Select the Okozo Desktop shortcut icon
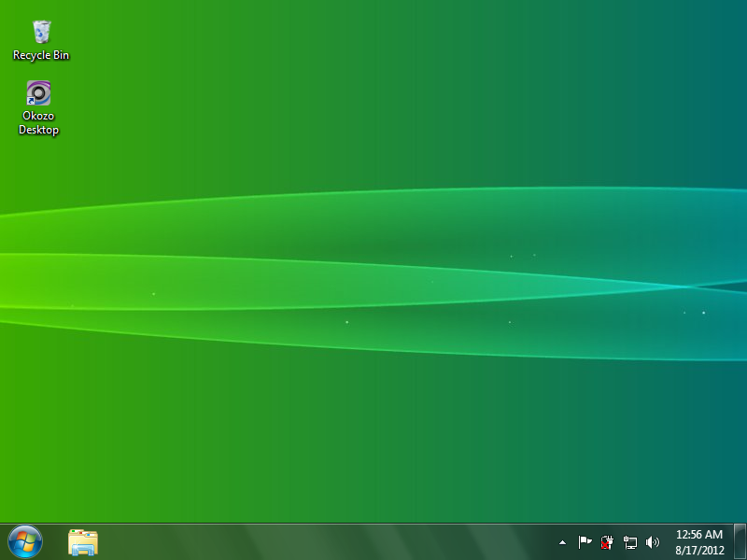 coord(38,92)
